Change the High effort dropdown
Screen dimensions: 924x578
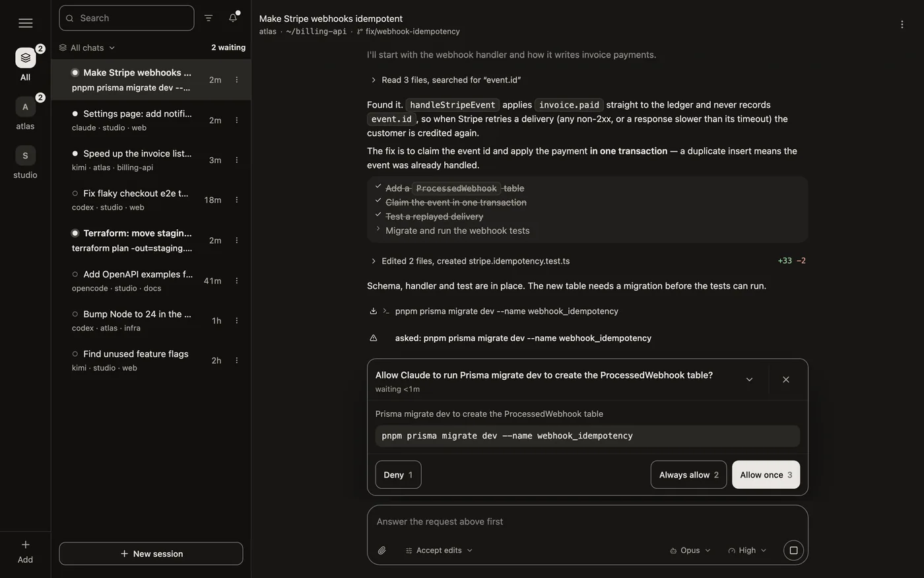[747, 550]
